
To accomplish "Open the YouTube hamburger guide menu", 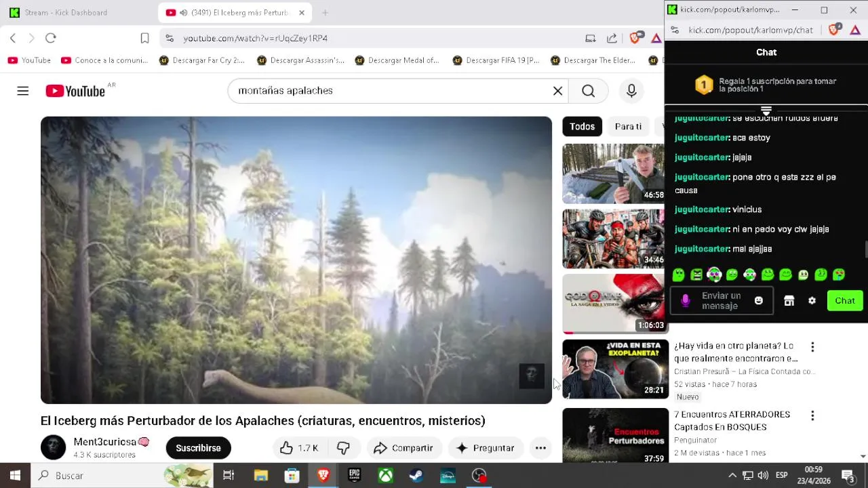I will (x=23, y=91).
